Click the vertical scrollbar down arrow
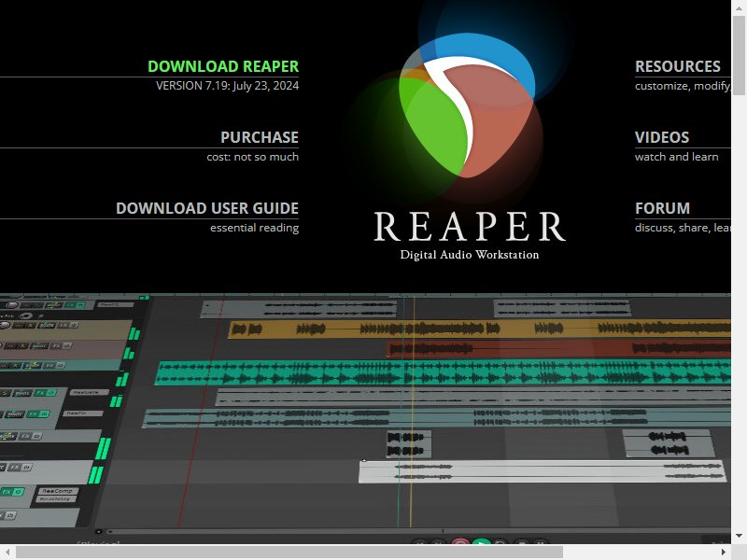 (x=739, y=536)
